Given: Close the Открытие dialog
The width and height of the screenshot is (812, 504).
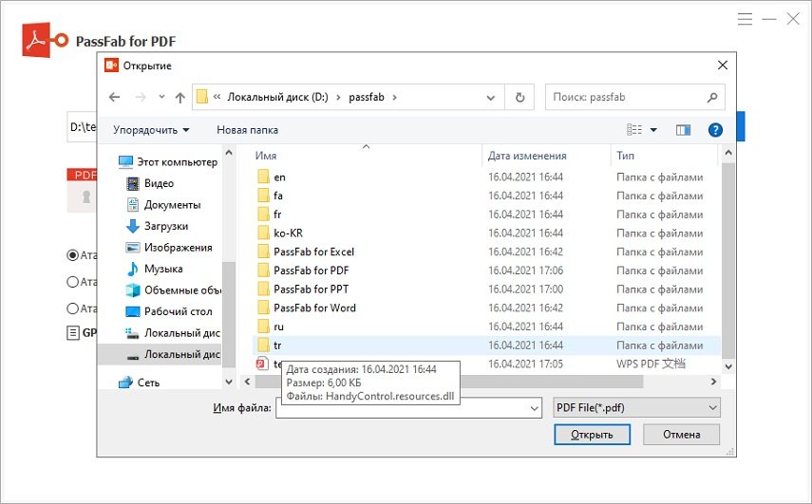Looking at the screenshot, I should (x=723, y=65).
